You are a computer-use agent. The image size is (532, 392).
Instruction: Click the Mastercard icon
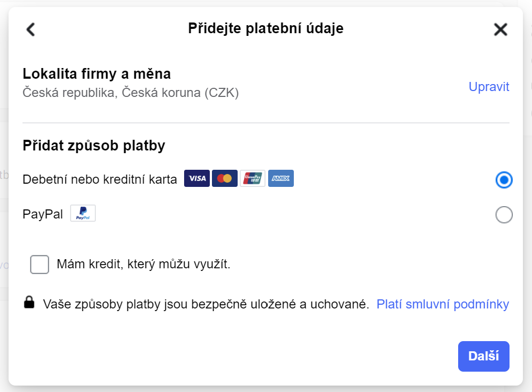(224, 178)
